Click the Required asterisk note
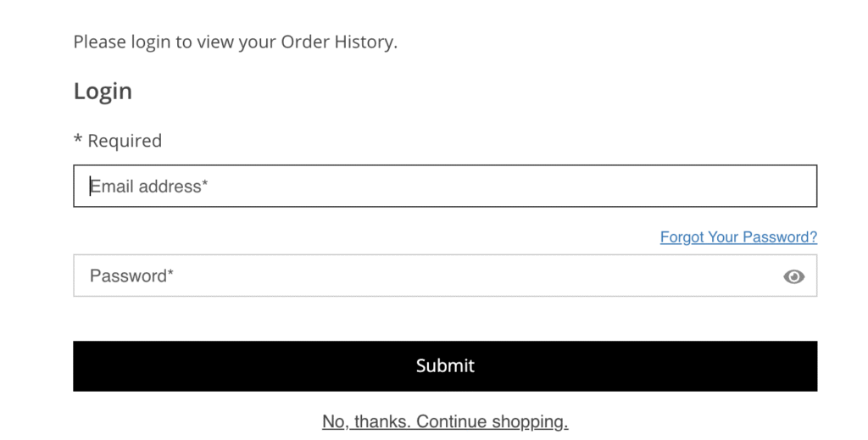This screenshot has width=868, height=440. point(117,141)
